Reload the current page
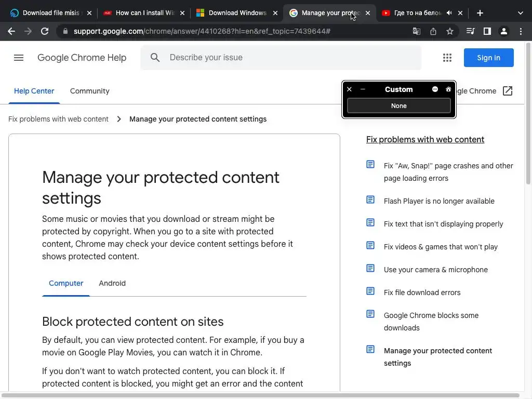Image resolution: width=532 pixels, height=399 pixels. (x=45, y=31)
